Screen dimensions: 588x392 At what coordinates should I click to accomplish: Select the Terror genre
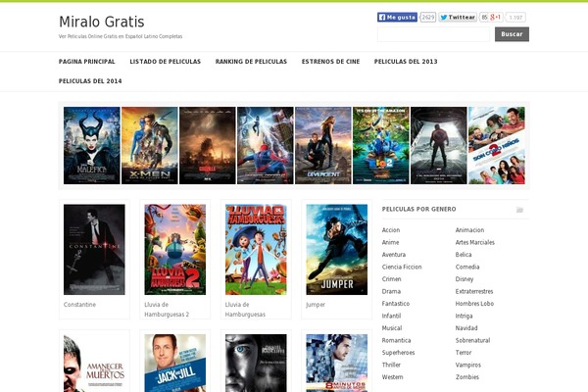464,353
